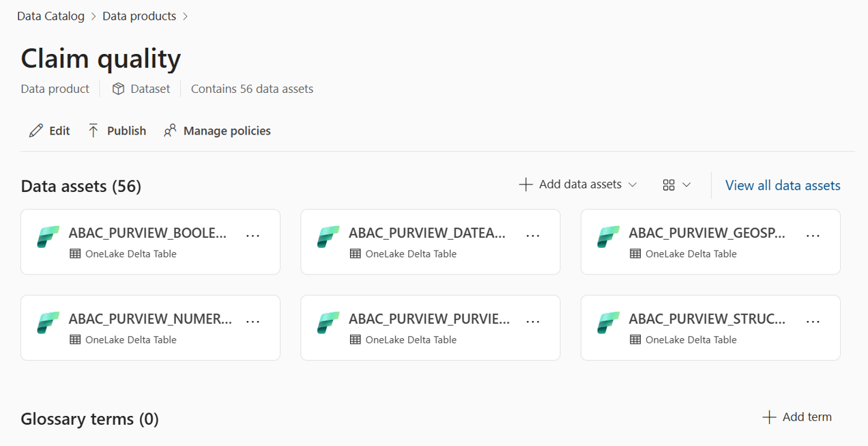Click plus icon beside Add term
This screenshot has width=868, height=446.
[769, 417]
